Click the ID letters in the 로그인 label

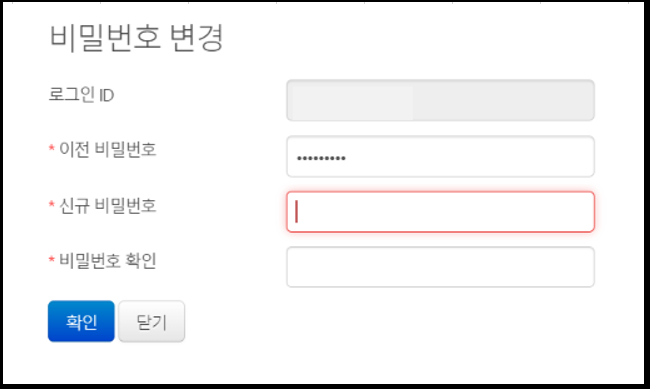[x=107, y=96]
